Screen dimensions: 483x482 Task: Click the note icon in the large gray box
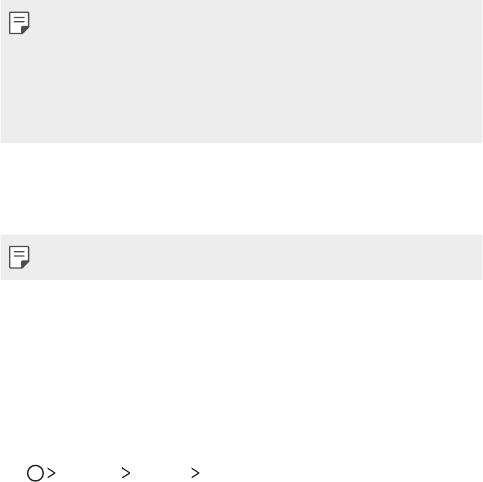pos(19,23)
